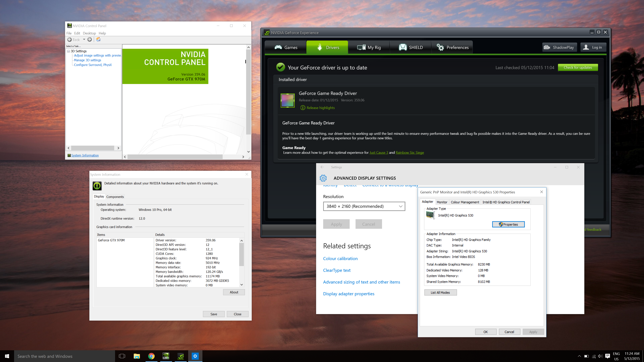Open File Explorer from taskbar

click(x=137, y=356)
